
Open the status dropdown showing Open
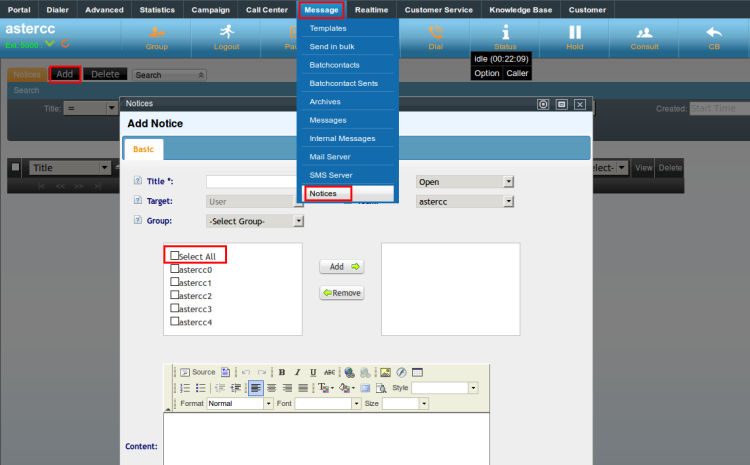click(x=464, y=182)
